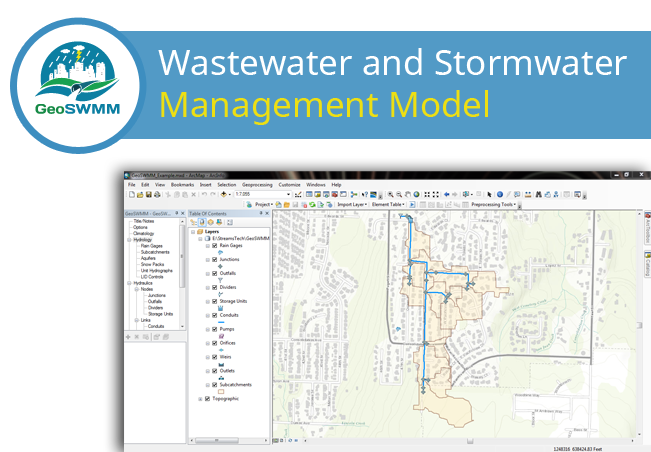Click List By Source icon in Table Of Contents
The image size is (651, 452).
[202, 222]
